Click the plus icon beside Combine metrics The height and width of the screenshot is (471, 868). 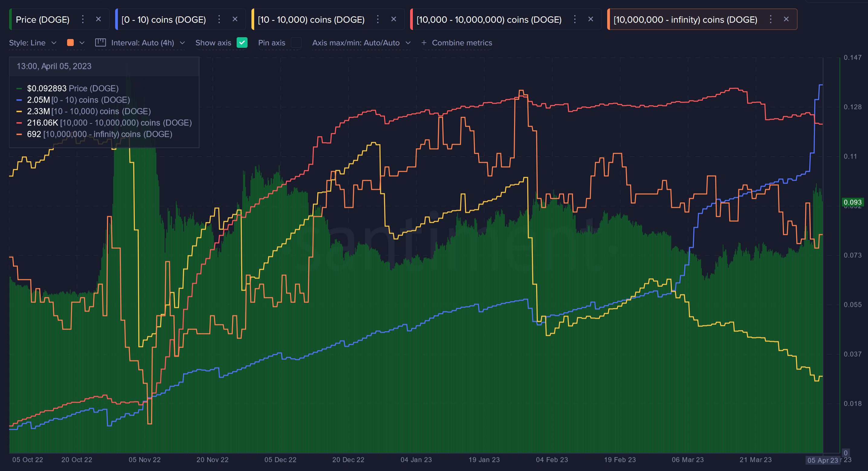pyautogui.click(x=423, y=43)
